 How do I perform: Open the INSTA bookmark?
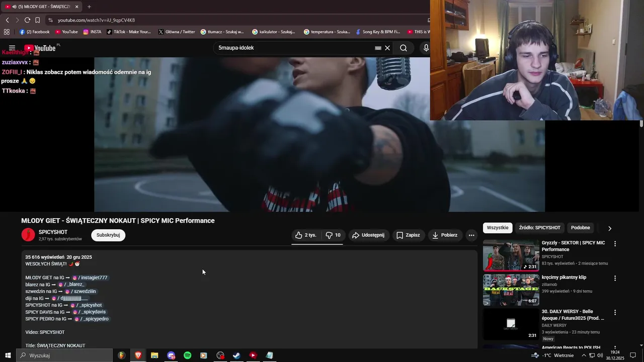(92, 32)
